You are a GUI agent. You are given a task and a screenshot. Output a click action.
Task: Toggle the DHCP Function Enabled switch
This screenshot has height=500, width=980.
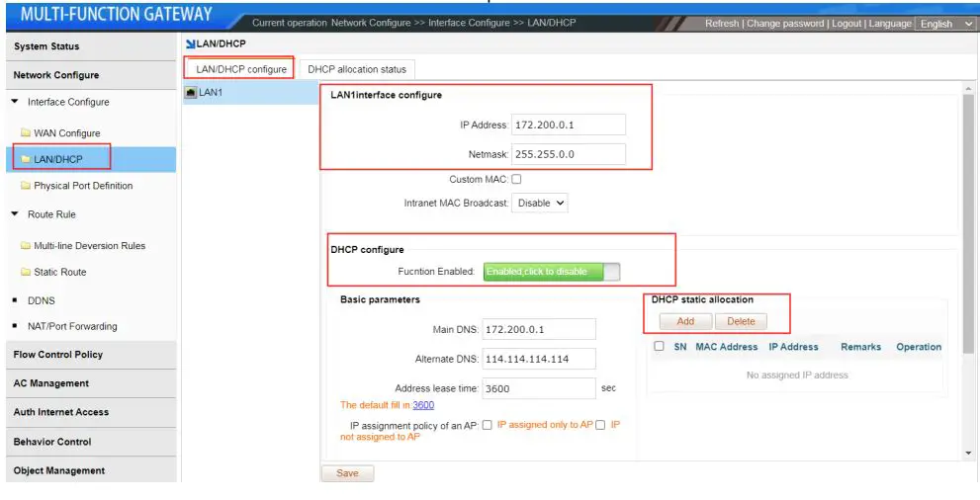[x=552, y=272]
